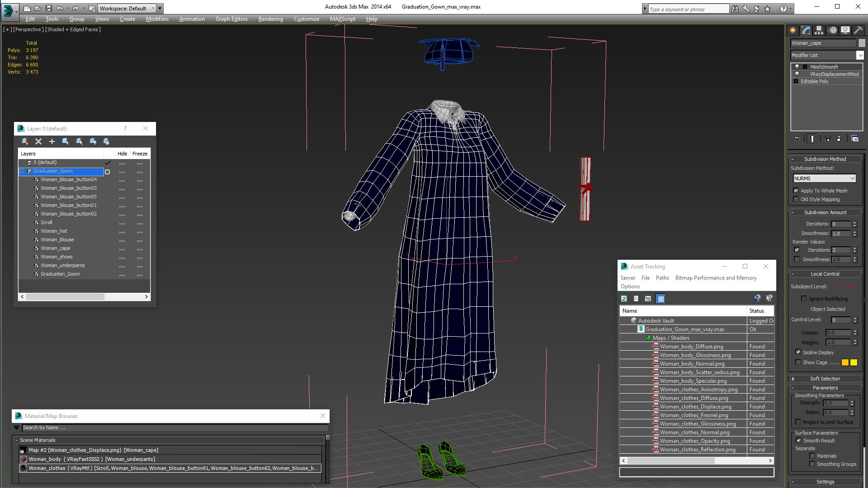Open Subdivision Method NURMS dropdown
Screen dimensions: 868x488
pyautogui.click(x=825, y=178)
